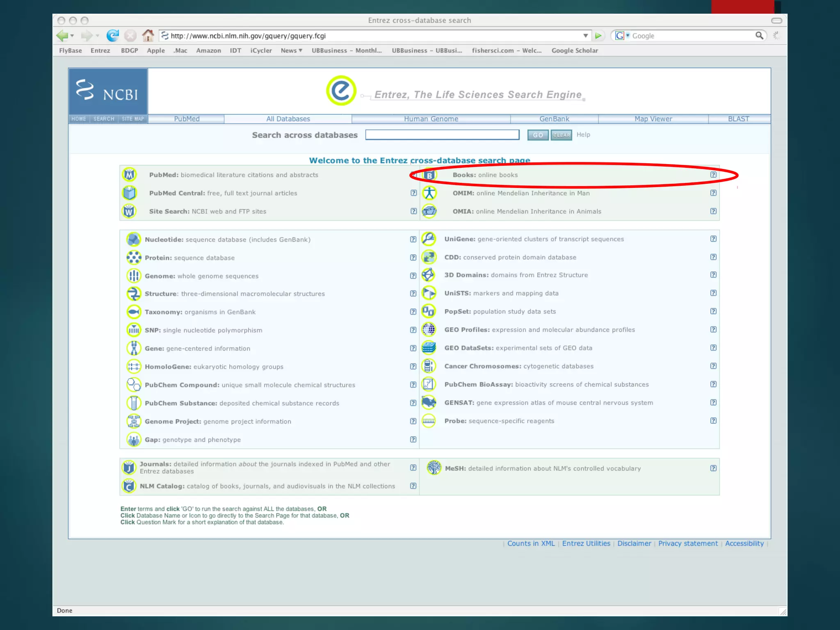Open the News bookmarks dropdown
Viewport: 840px width, 630px height.
coord(292,50)
